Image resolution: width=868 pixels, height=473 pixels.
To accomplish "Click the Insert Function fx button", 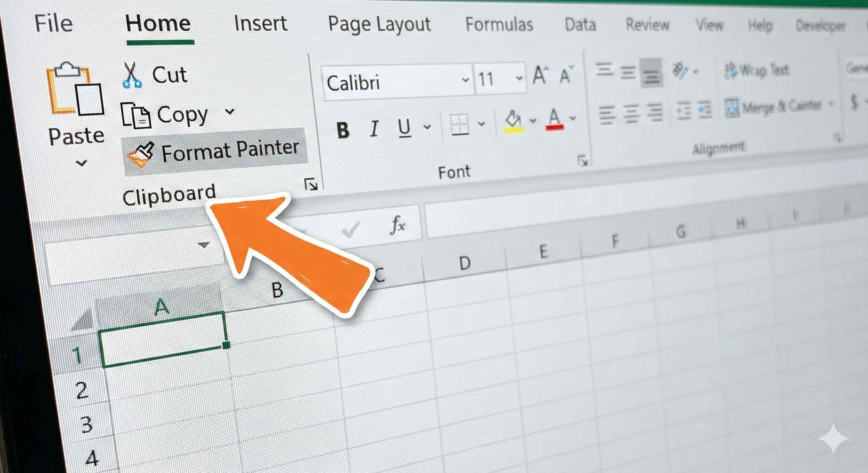I will pyautogui.click(x=398, y=225).
